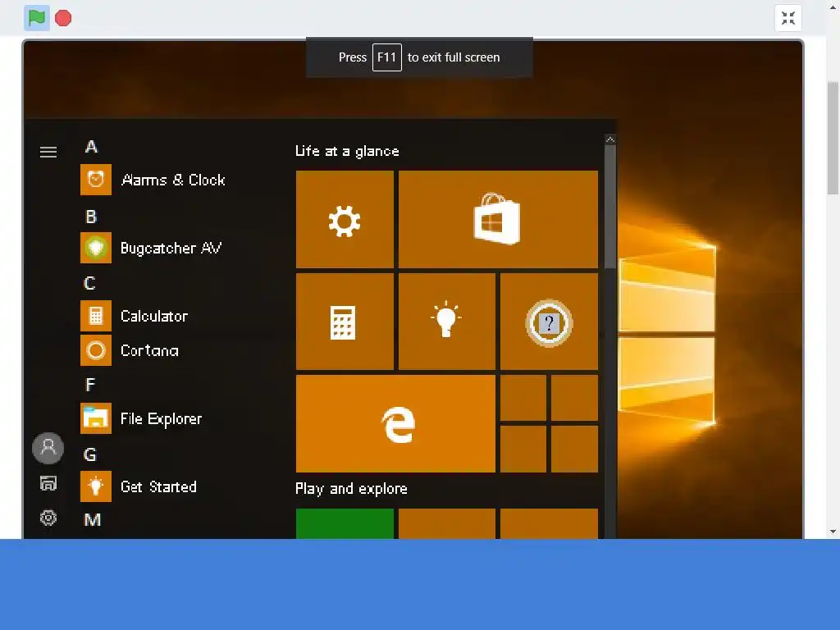The height and width of the screenshot is (630, 840).
Task: Open the Alarms & Clock app icon
Action: pos(96,180)
